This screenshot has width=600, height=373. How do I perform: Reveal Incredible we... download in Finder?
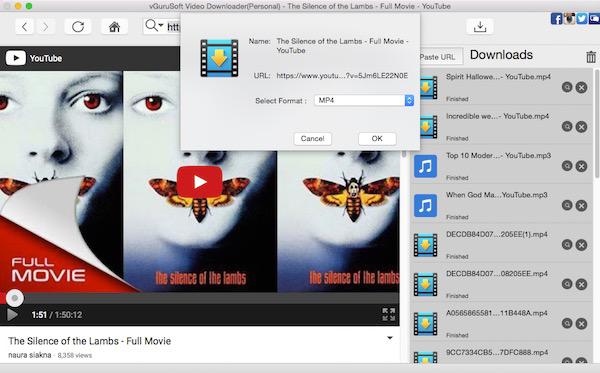(x=567, y=127)
